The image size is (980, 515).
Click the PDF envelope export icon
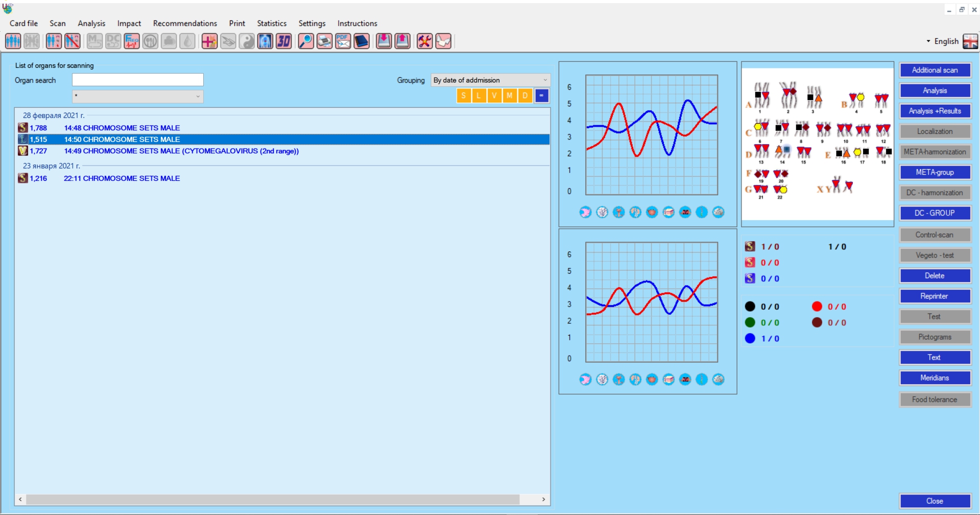pos(343,41)
